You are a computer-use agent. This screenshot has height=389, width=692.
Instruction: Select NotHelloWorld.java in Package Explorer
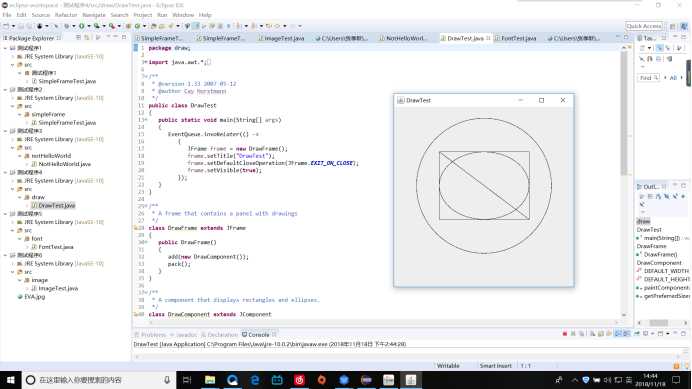point(61,164)
